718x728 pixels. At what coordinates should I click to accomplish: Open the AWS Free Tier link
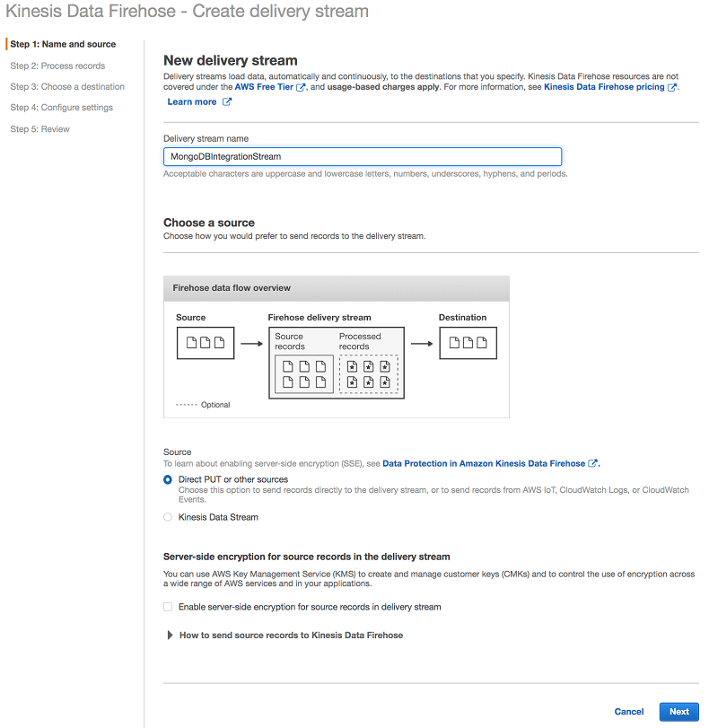coord(264,87)
